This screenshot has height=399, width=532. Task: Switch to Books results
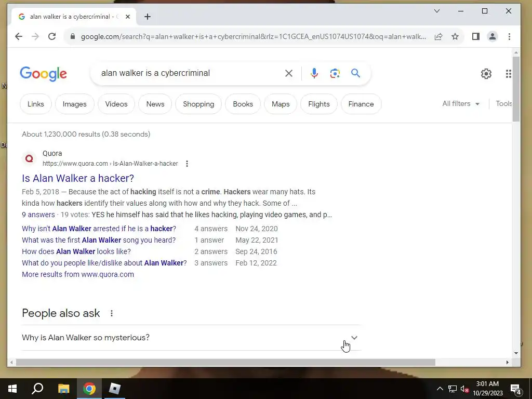[x=243, y=104]
